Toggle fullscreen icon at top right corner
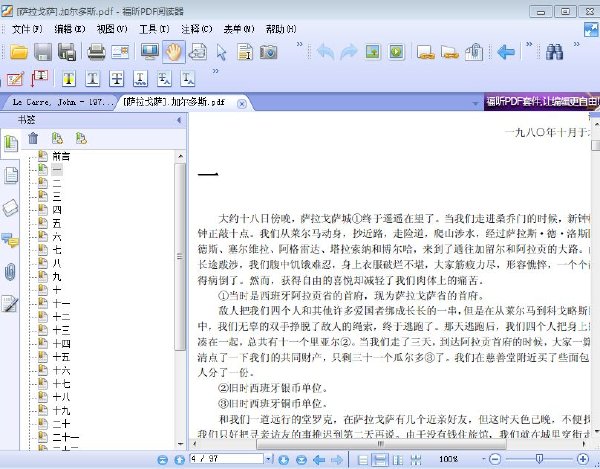Image resolution: width=600 pixels, height=469 pixels. click(x=591, y=29)
